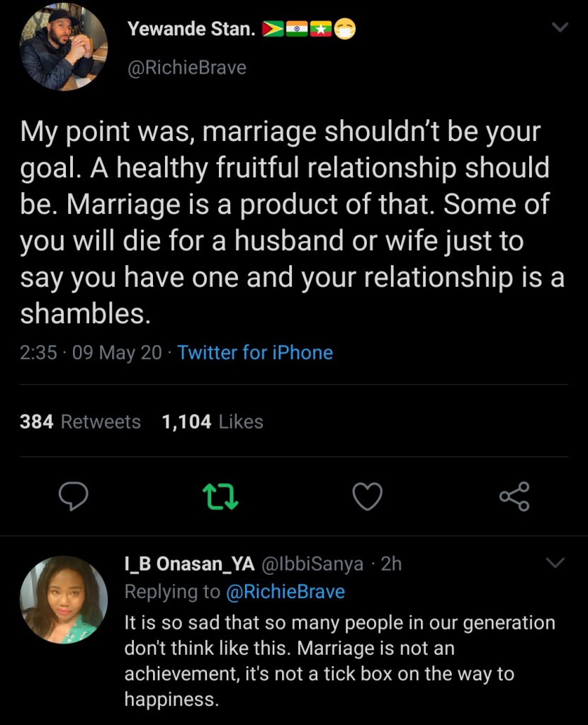588x725 pixels.
Task: Open I_B Onasan_YA's profile avatar
Action: pyautogui.click(x=63, y=599)
